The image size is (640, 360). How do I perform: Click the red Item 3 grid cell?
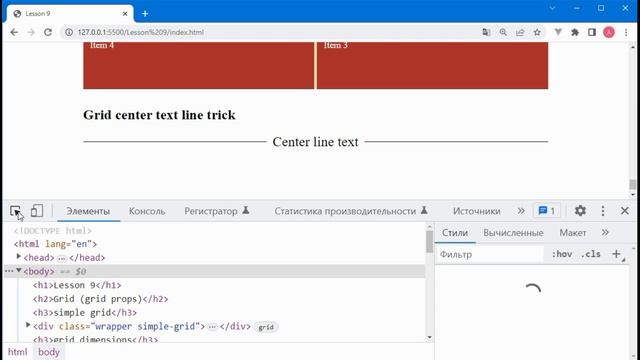click(x=433, y=65)
